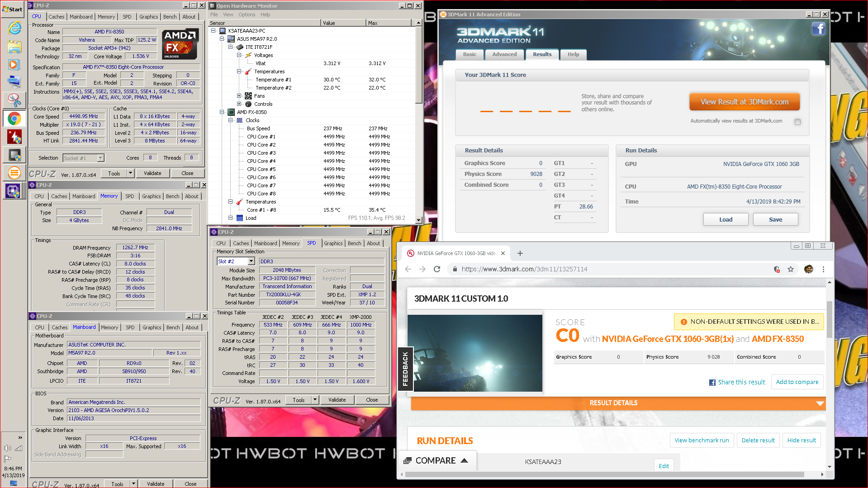Click Open Hardware Monitor vertical scrollbar thumb
The height and width of the screenshot is (488, 868).
(418, 65)
